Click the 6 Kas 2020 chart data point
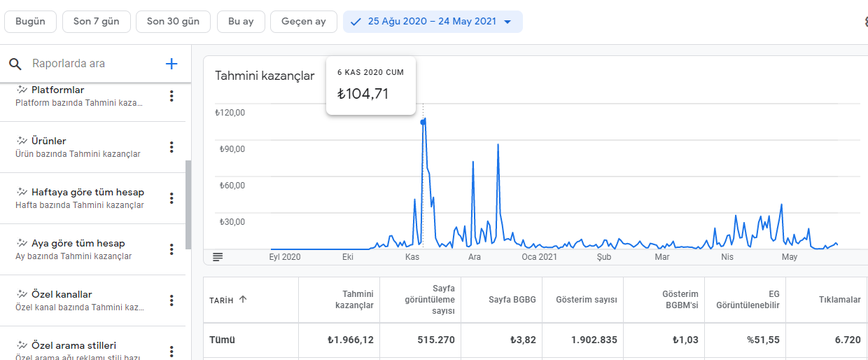The height and width of the screenshot is (360, 868). [423, 122]
